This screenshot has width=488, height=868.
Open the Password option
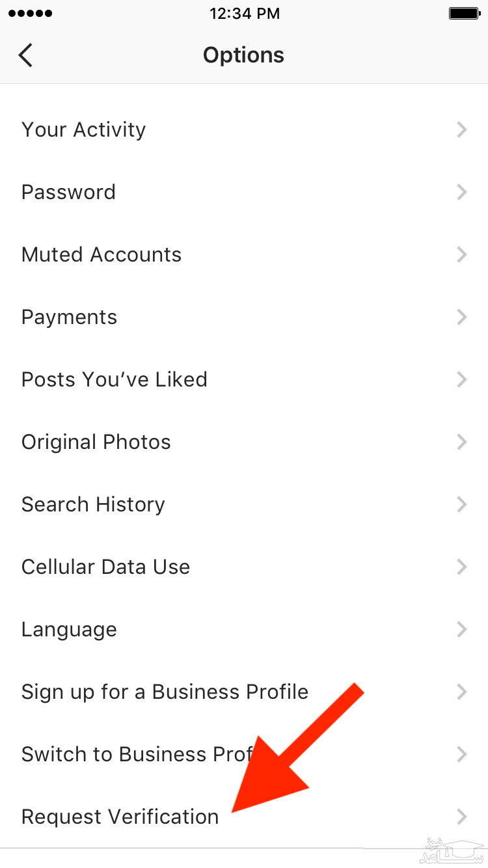pyautogui.click(x=68, y=192)
